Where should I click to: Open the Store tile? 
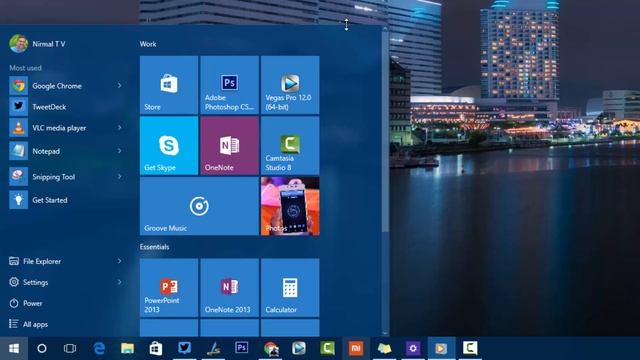[x=169, y=85]
